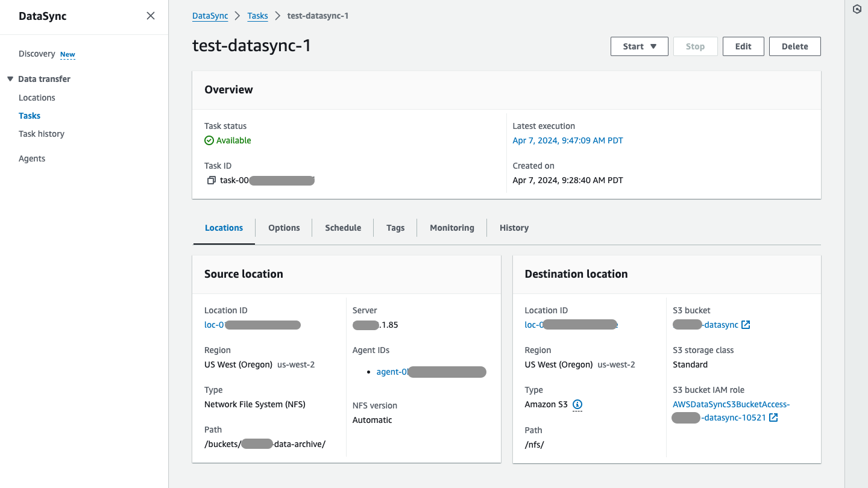Viewport: 868px width, 488px height.
Task: Click the Stop button
Action: tap(695, 46)
